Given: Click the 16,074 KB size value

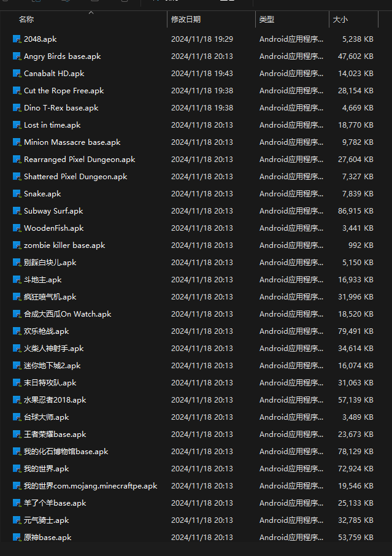Looking at the screenshot, I should 355,366.
